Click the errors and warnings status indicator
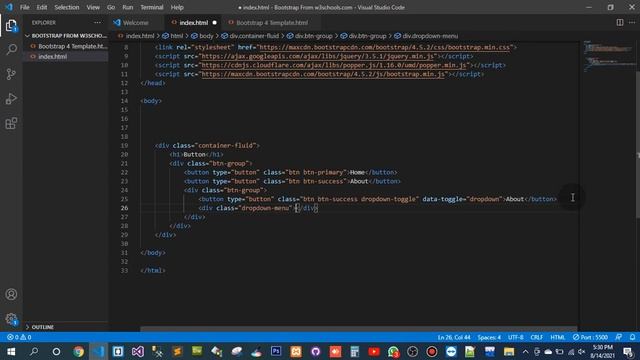 19,337
